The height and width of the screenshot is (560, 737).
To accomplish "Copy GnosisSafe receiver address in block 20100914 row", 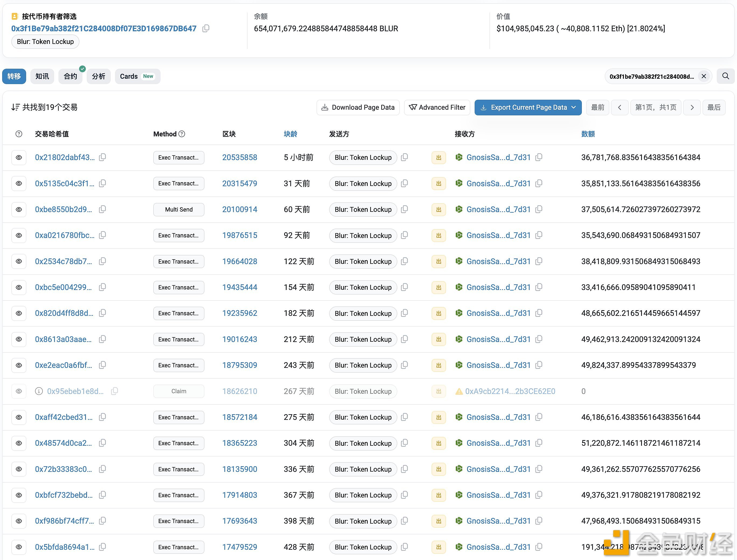I will click(539, 209).
